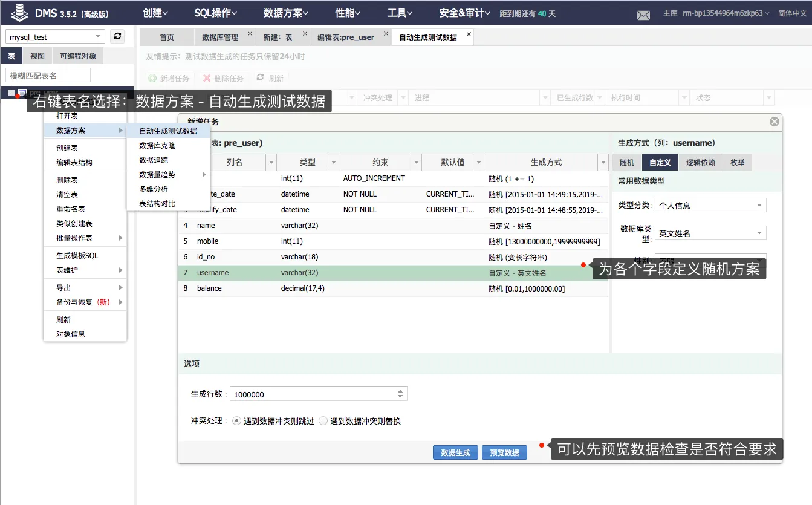Open the 约束 column header dropdown arrow
The height and width of the screenshot is (505, 812).
(x=416, y=162)
